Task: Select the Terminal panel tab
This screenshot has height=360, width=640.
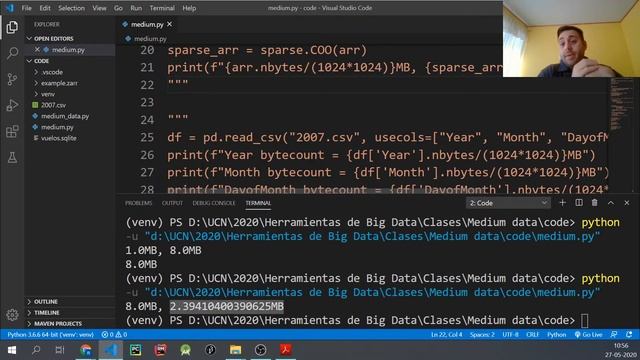Action: click(x=258, y=203)
